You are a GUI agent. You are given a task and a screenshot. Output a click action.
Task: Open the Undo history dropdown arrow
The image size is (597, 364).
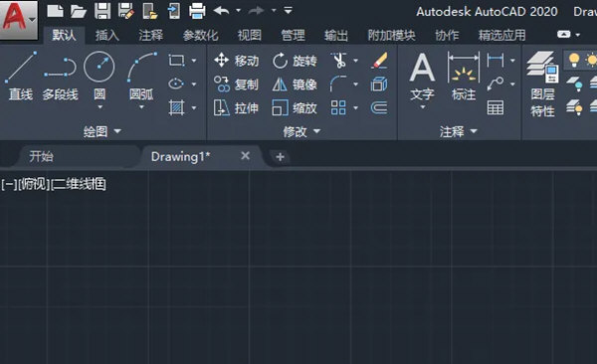click(239, 11)
